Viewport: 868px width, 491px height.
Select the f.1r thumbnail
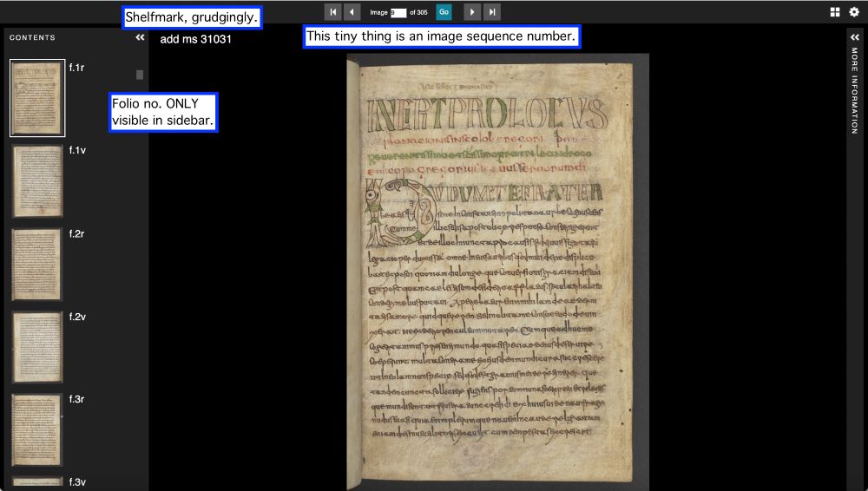[x=37, y=98]
